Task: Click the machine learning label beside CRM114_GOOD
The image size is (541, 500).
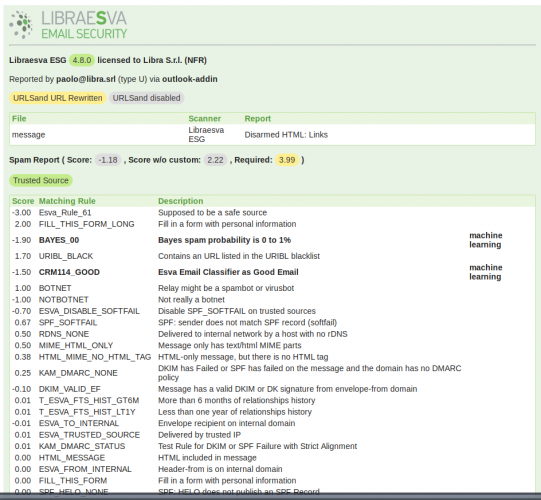Action: 486,272
